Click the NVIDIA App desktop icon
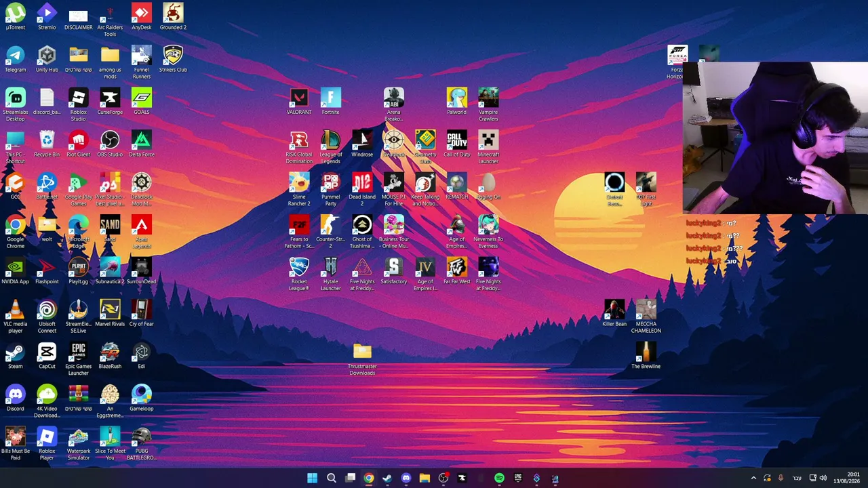The width and height of the screenshot is (868, 488). pyautogui.click(x=15, y=271)
